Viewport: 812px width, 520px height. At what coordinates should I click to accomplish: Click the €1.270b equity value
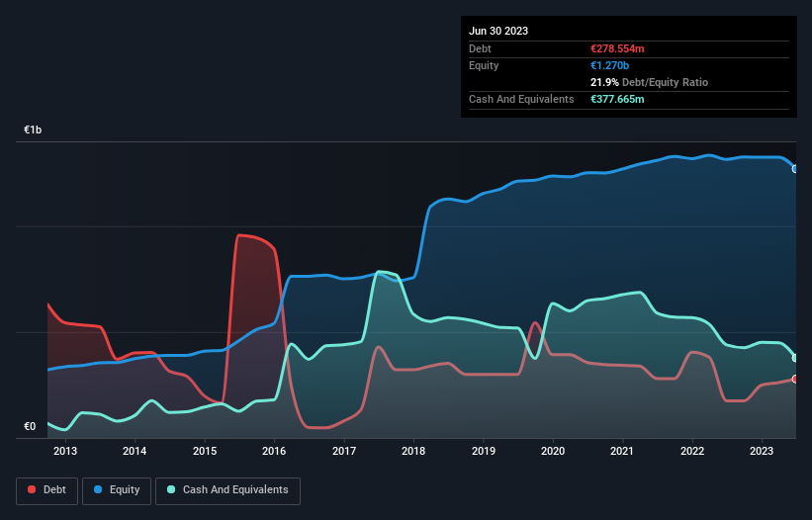(x=609, y=65)
